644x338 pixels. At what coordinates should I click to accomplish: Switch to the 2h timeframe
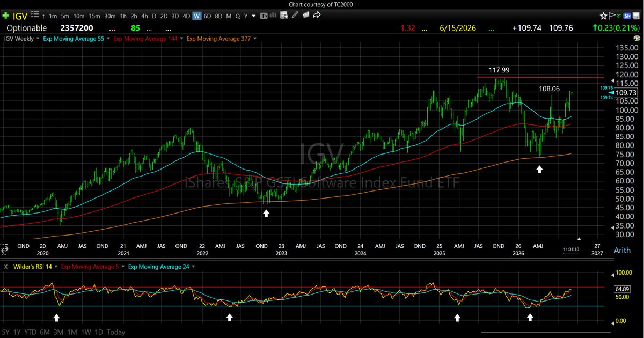[134, 16]
